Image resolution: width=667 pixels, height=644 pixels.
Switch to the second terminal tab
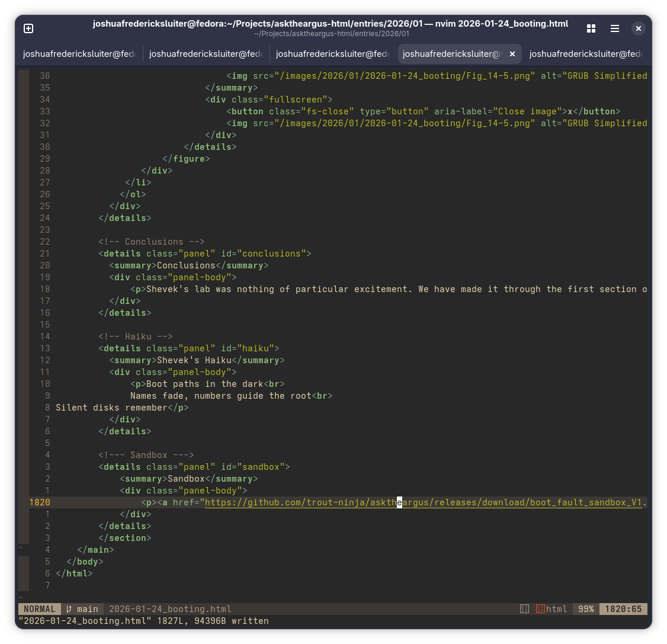coord(206,54)
